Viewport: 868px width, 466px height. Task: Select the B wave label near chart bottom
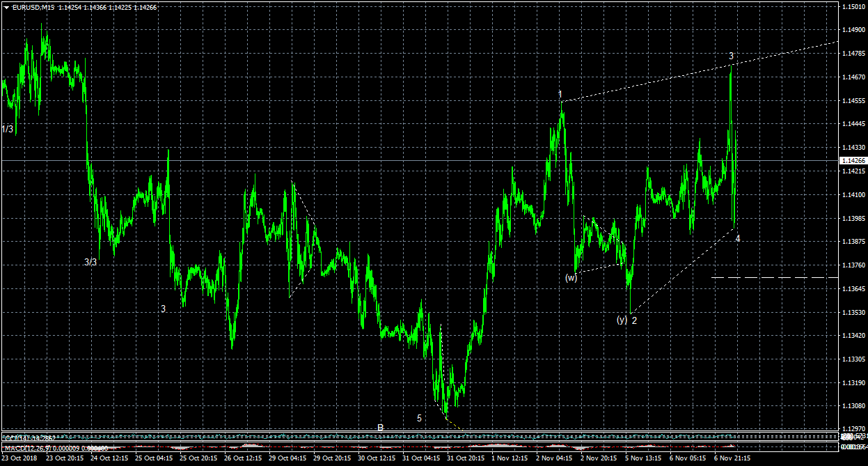[x=381, y=427]
